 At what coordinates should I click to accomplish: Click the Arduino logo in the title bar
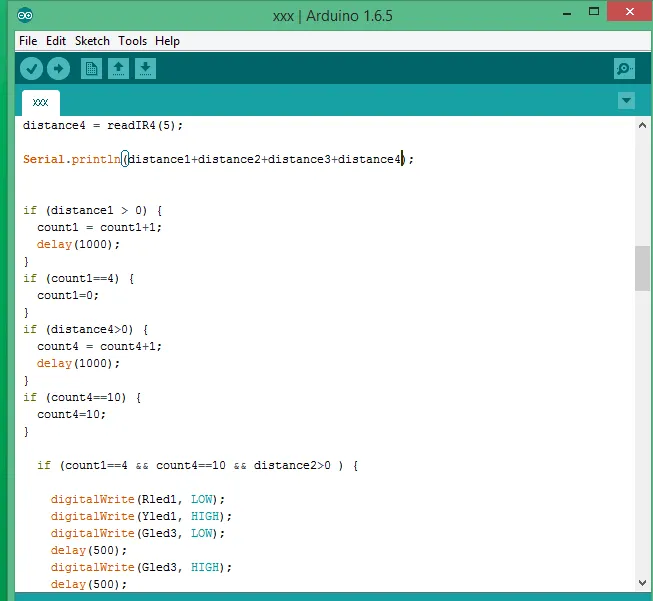tap(25, 15)
